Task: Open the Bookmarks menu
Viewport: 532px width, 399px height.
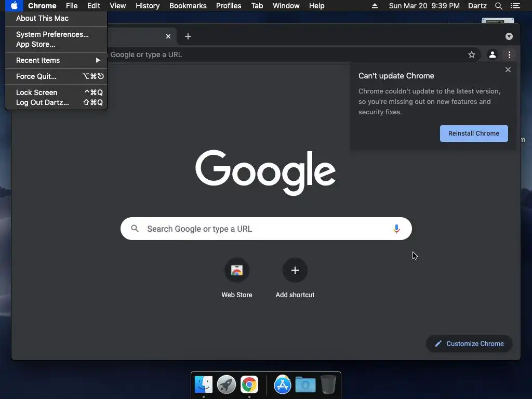Action: [x=188, y=6]
